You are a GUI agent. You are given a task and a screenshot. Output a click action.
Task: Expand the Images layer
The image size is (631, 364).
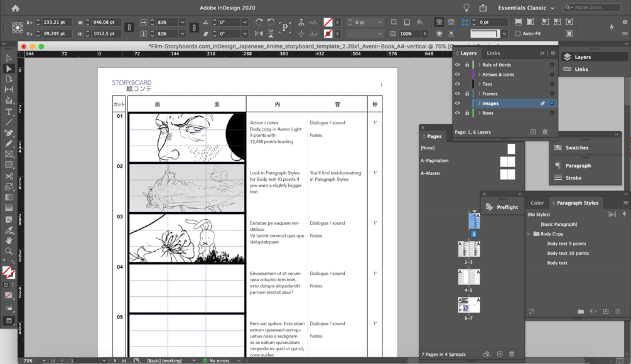[479, 104]
